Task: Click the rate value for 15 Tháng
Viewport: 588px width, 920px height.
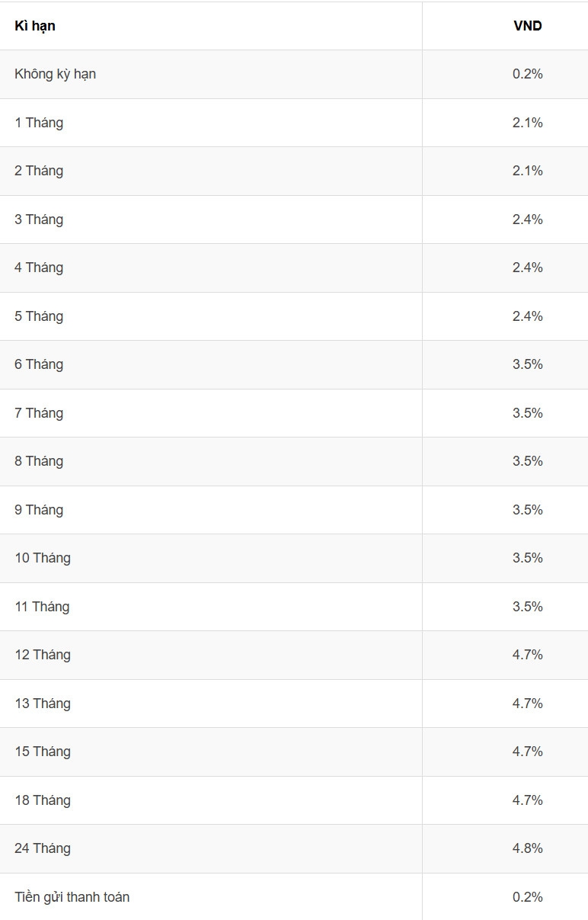Action: (x=527, y=752)
